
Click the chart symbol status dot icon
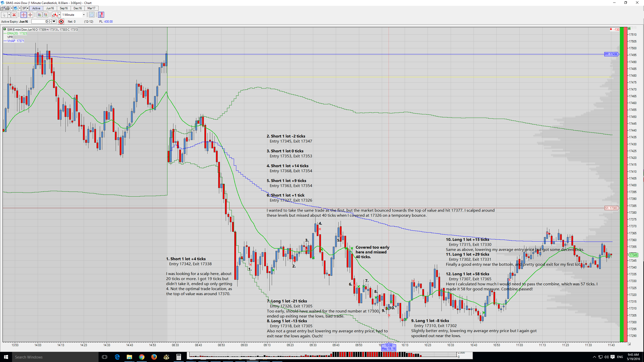[5, 29]
